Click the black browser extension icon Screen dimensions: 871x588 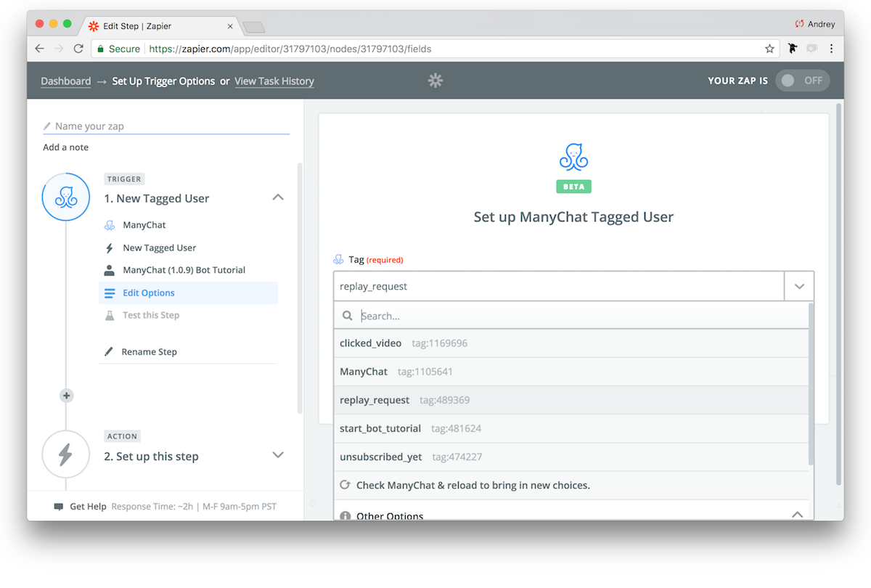(792, 49)
